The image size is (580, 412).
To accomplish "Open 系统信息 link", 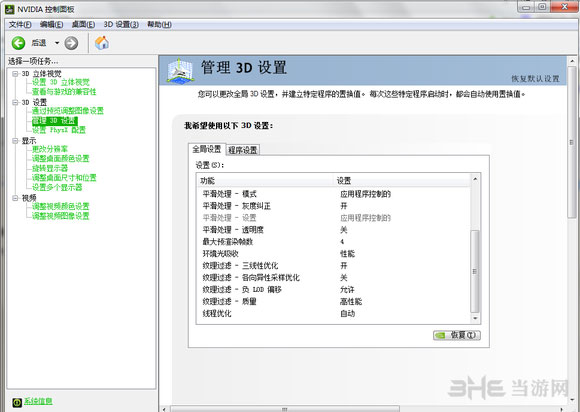I will (38, 401).
